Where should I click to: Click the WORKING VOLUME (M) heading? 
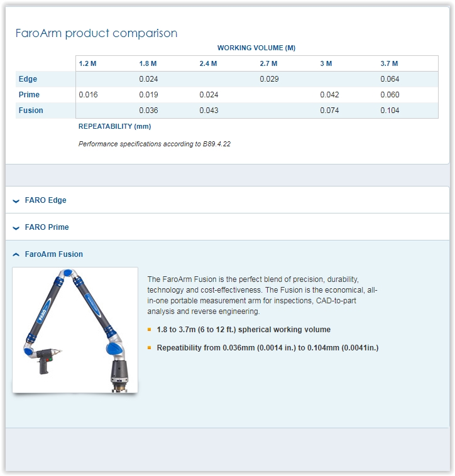coord(256,48)
